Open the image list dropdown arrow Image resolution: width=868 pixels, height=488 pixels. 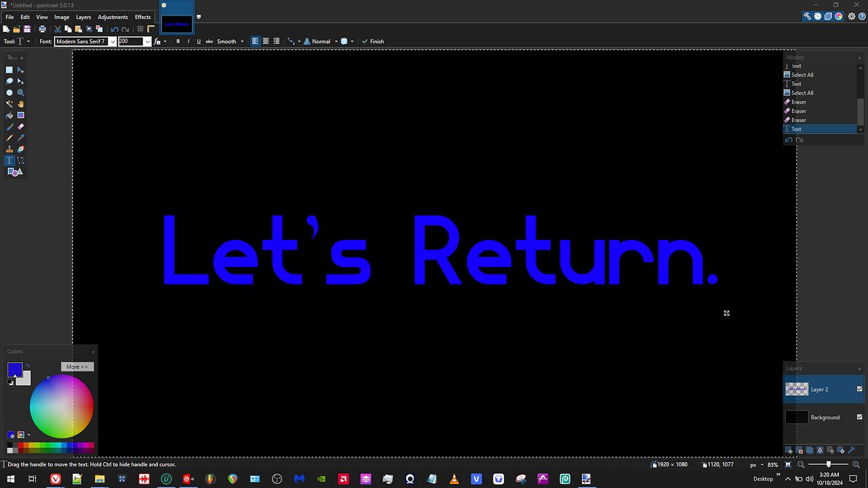[x=199, y=17]
